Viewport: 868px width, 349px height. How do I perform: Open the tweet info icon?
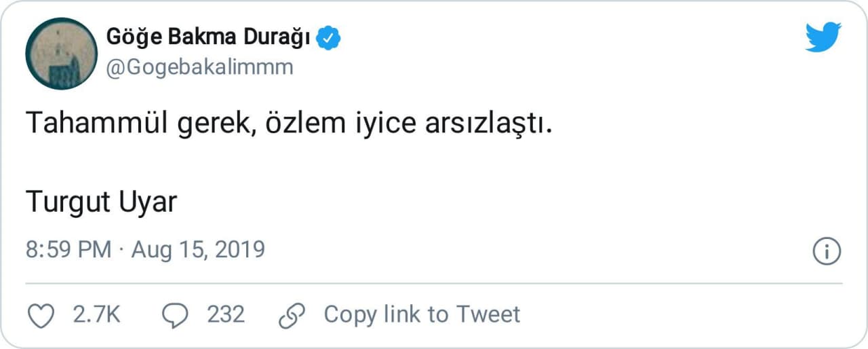827,251
